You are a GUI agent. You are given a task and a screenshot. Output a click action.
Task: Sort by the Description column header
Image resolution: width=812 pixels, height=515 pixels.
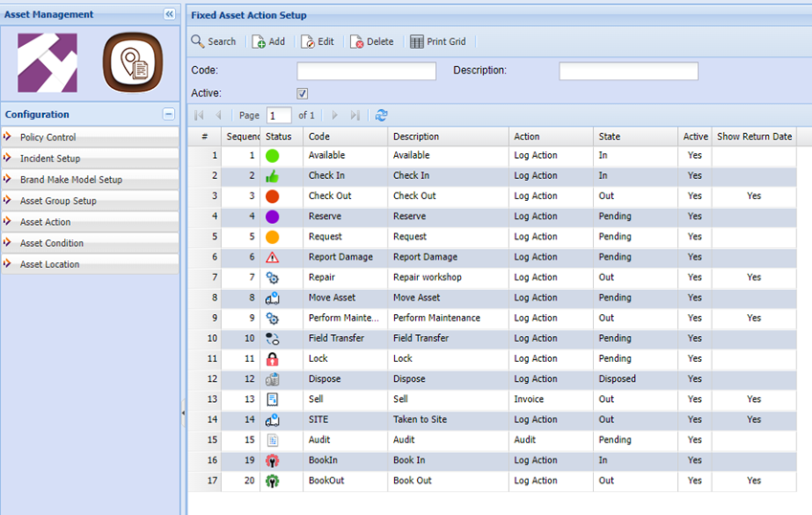click(x=416, y=137)
